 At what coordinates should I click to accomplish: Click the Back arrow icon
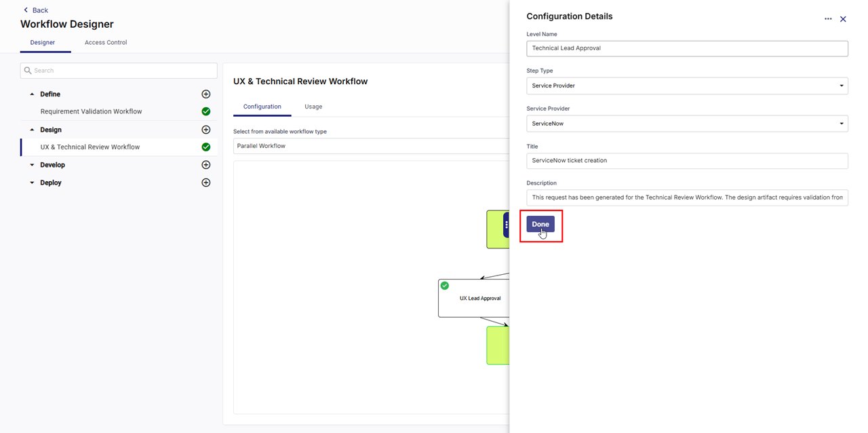(26, 10)
